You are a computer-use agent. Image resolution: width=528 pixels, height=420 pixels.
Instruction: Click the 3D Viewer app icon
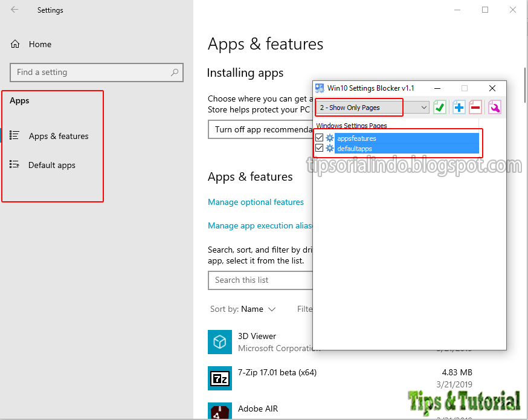(220, 342)
